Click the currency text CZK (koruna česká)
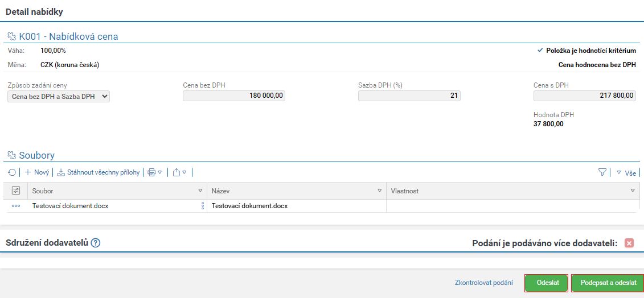 [70, 65]
